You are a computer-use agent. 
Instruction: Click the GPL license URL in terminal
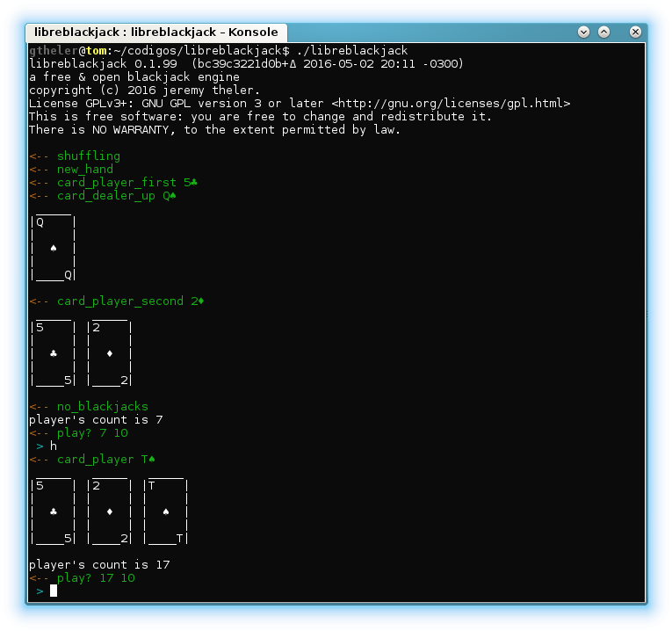tap(451, 104)
